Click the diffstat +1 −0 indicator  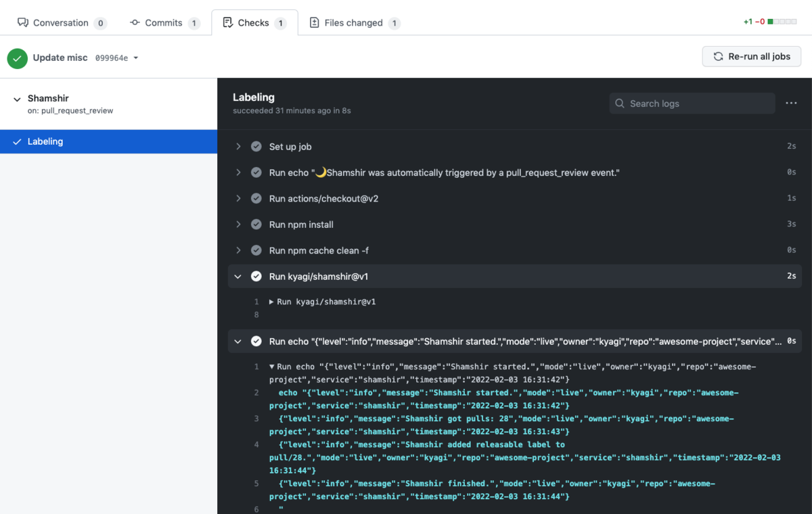click(x=770, y=22)
